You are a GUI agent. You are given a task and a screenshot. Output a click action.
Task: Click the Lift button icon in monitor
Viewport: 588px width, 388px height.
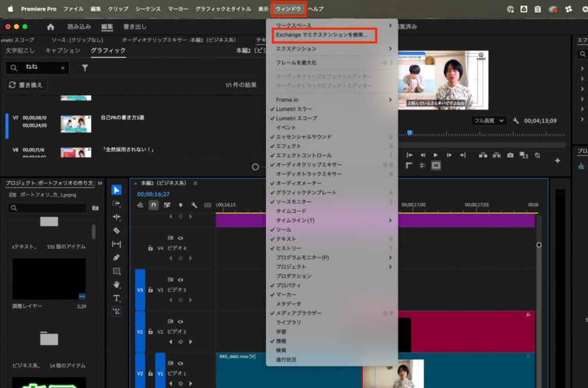(482, 155)
